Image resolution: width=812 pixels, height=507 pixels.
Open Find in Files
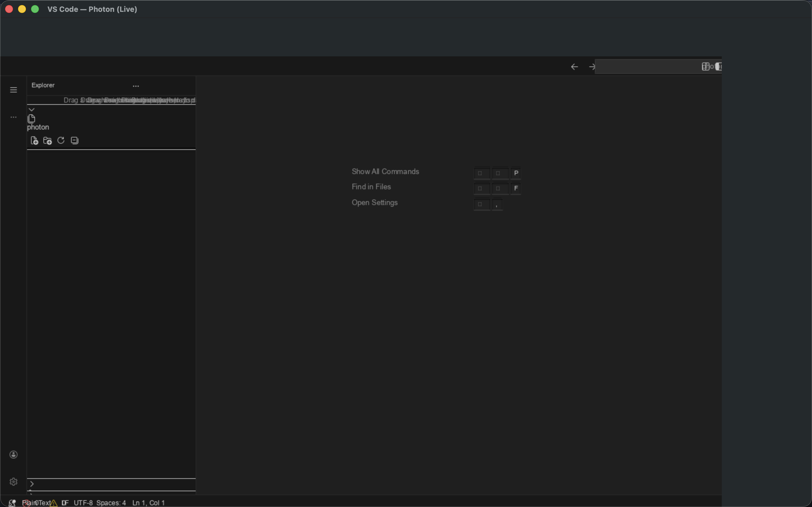(371, 186)
